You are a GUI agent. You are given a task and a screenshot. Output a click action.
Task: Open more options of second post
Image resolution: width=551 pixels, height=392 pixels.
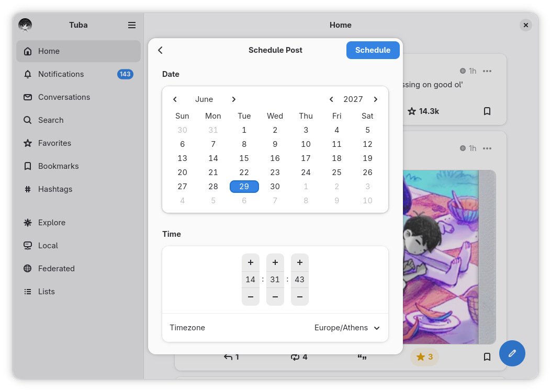pos(487,148)
